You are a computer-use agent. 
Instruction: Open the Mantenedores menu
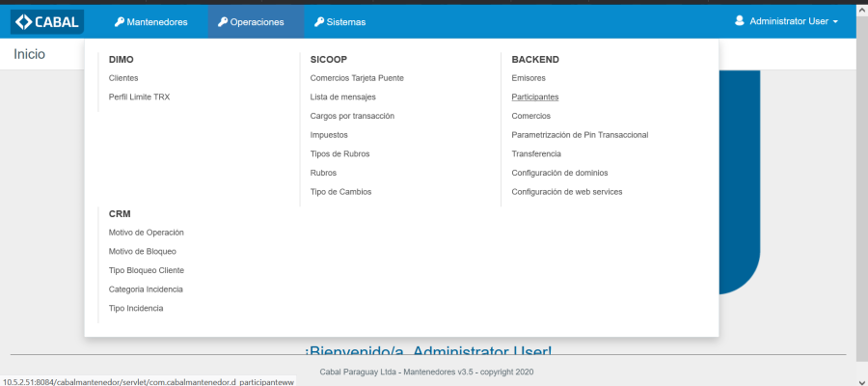[151, 22]
